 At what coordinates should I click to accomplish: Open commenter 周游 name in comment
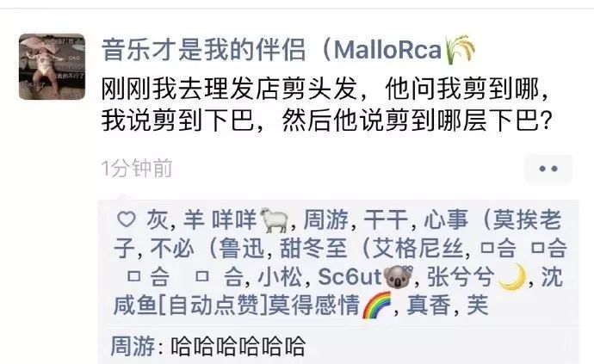point(133,346)
